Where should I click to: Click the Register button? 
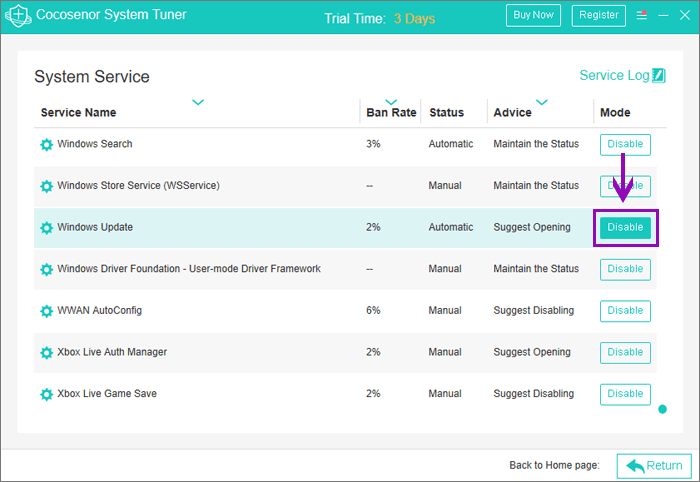pos(599,15)
